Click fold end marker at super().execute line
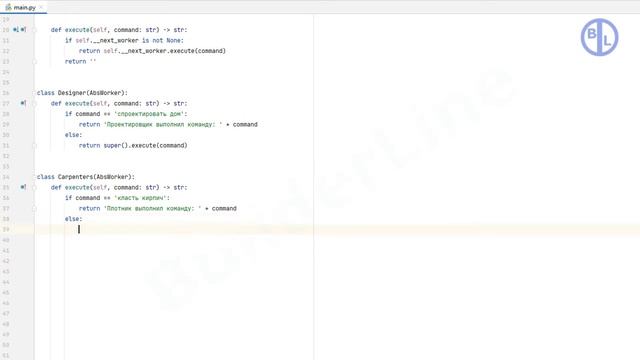Screen dimensions: 640x360 tap(34, 145)
